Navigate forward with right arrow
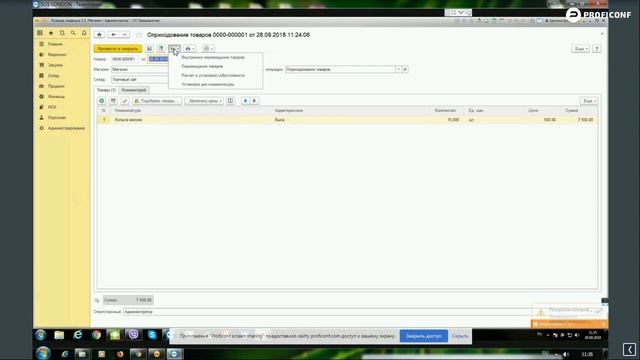Screen dimensions: 640x360 coord(124,35)
